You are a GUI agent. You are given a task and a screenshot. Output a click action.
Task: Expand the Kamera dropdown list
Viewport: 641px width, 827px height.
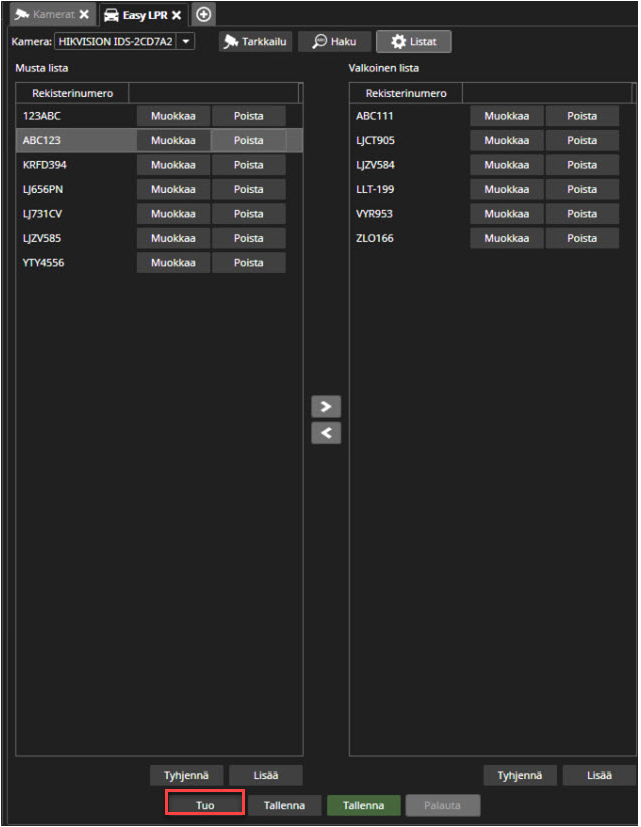[x=186, y=42]
